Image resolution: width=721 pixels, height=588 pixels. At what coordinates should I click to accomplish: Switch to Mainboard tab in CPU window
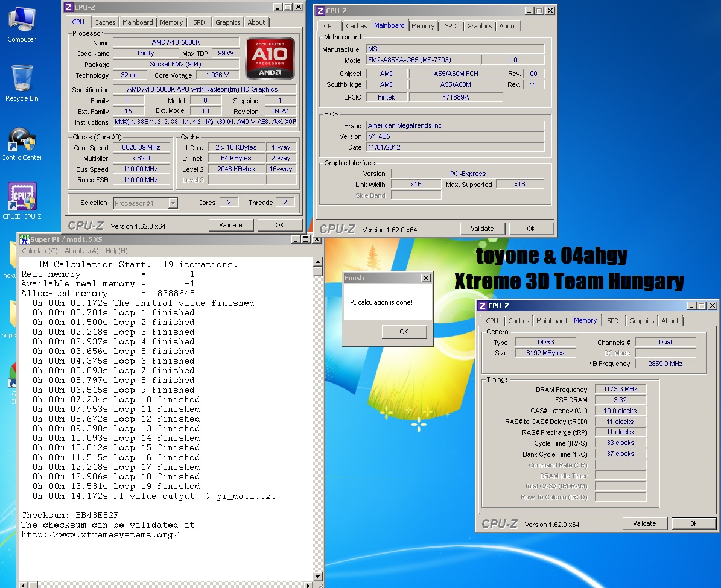coord(138,22)
